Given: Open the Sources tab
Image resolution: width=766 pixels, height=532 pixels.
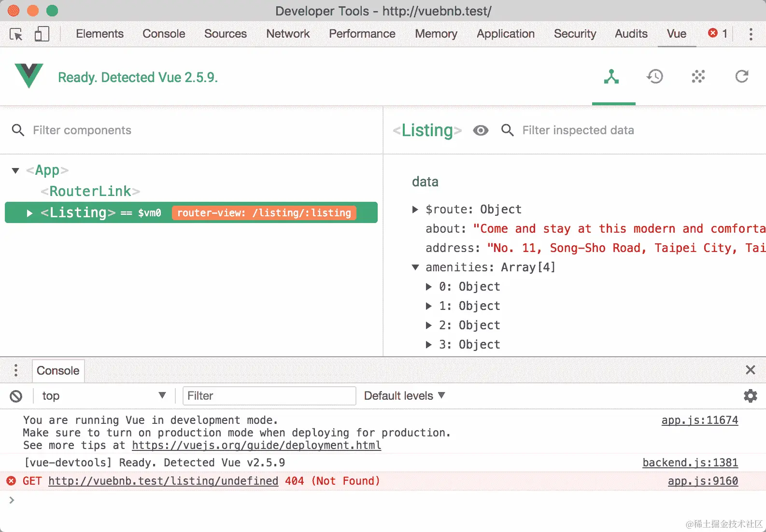Looking at the screenshot, I should (x=225, y=34).
